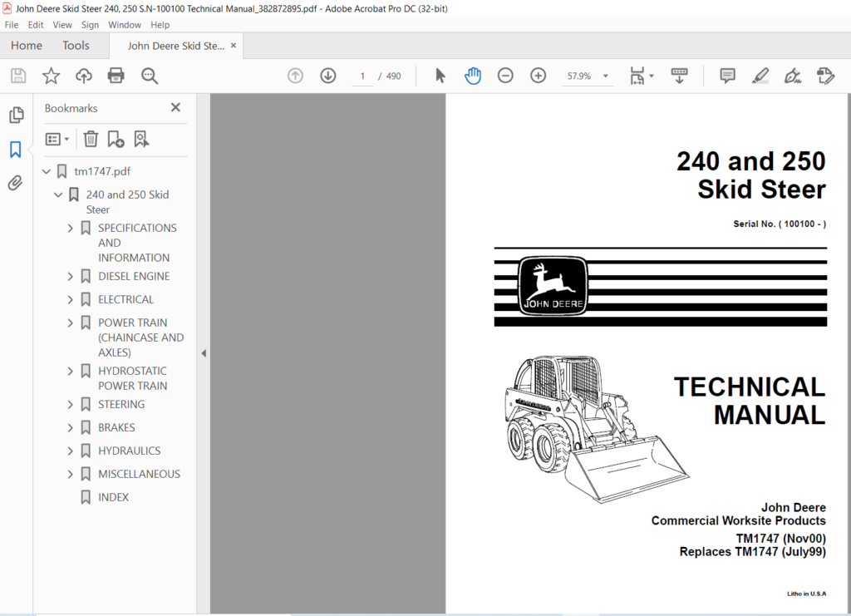The width and height of the screenshot is (851, 616).
Task: Collapse the 240 and 250 Skid Steer bookmark
Action: tap(59, 195)
